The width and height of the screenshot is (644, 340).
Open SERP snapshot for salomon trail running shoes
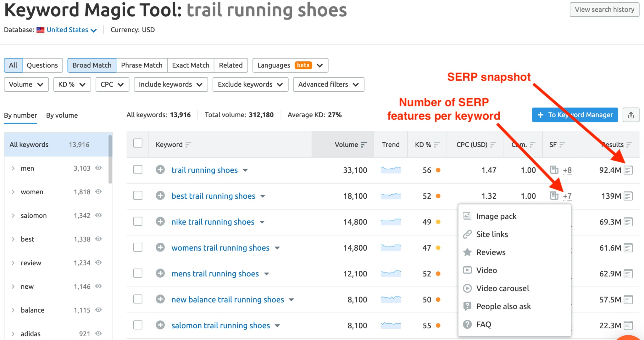tap(628, 325)
